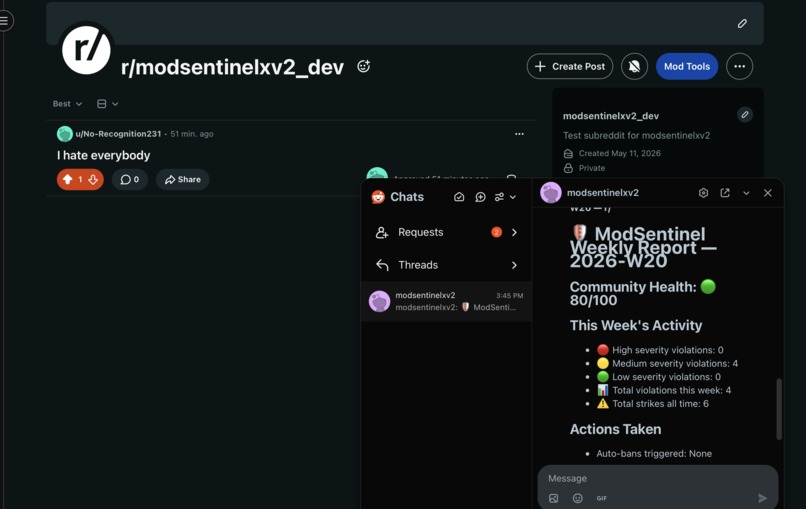This screenshot has width=806, height=509.
Task: Click 'Created May 11, 2026' text
Action: click(619, 153)
